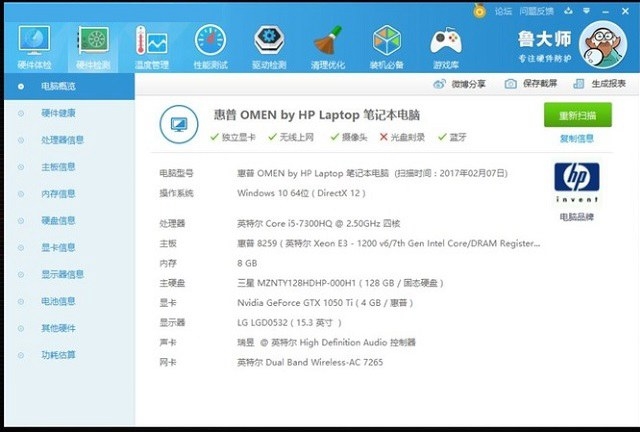
Task: Click 独立显卡 feature label
Action: coord(238,137)
